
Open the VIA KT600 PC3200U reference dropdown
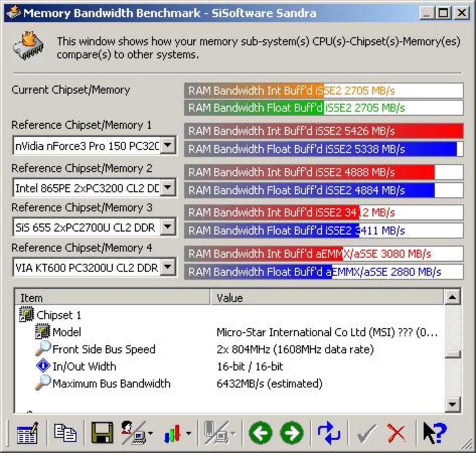[x=168, y=267]
